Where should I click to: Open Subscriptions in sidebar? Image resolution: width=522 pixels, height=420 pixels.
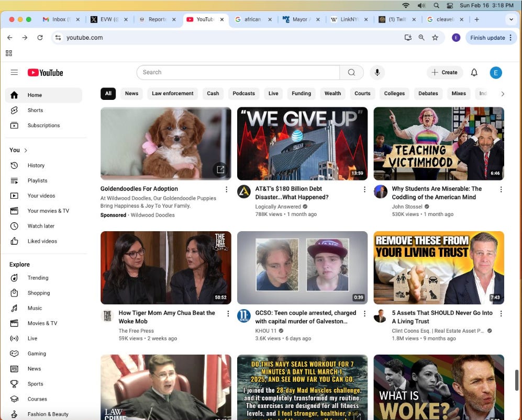pos(43,126)
